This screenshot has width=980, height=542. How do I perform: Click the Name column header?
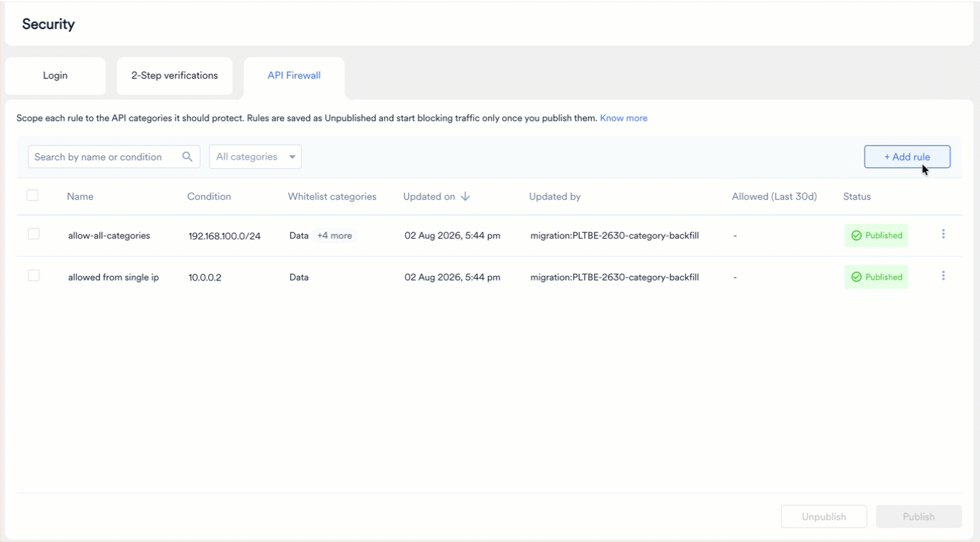point(80,196)
